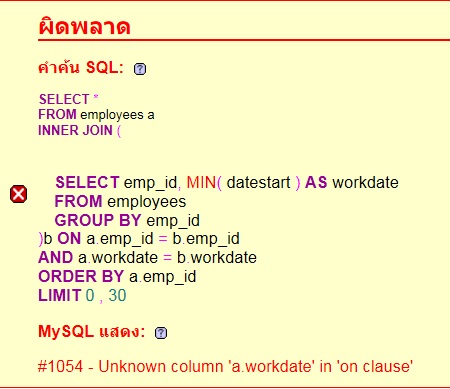Click 'b.workdate' in the AND condition
This screenshot has height=389, width=450.
tap(217, 258)
